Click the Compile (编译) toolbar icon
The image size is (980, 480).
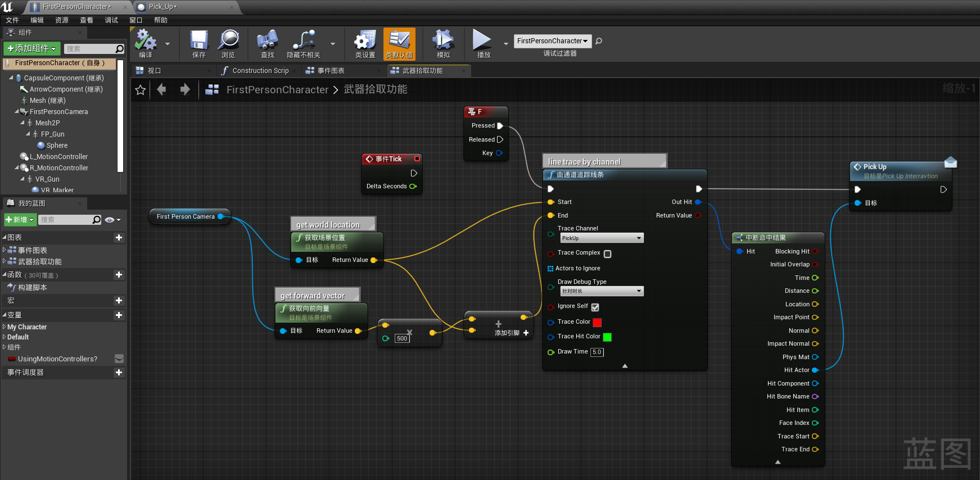click(x=146, y=41)
